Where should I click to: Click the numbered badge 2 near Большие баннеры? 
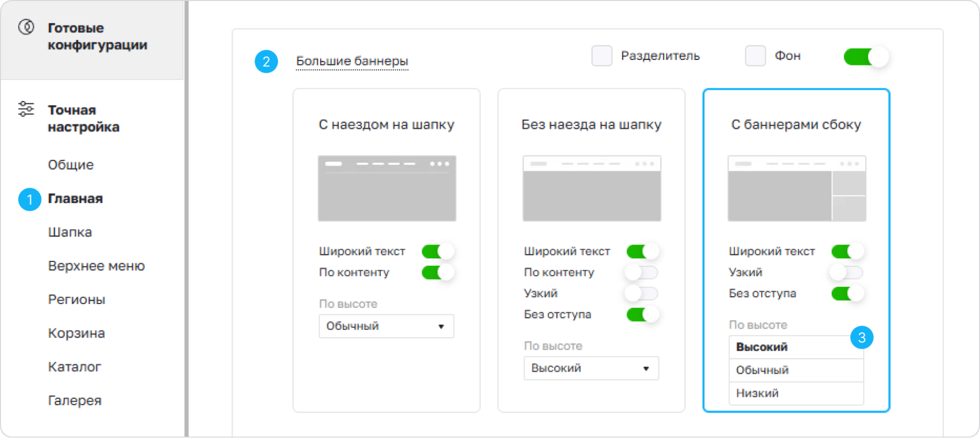pos(266,61)
